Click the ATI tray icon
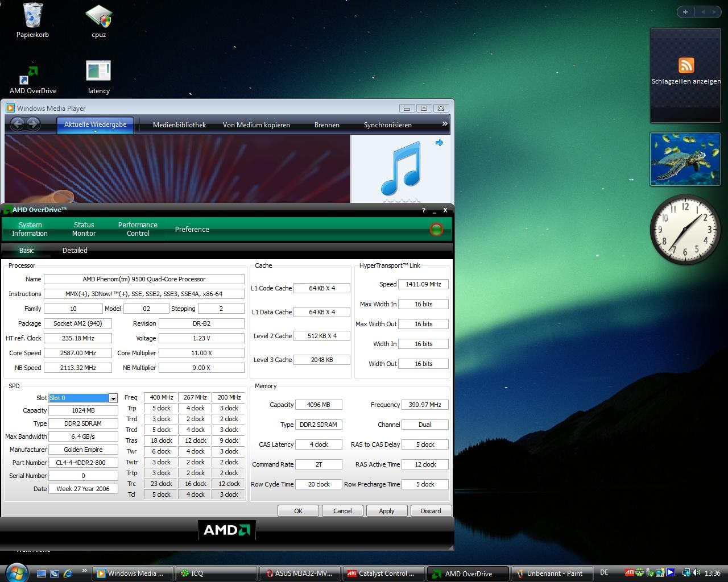The image size is (728, 582). [629, 573]
